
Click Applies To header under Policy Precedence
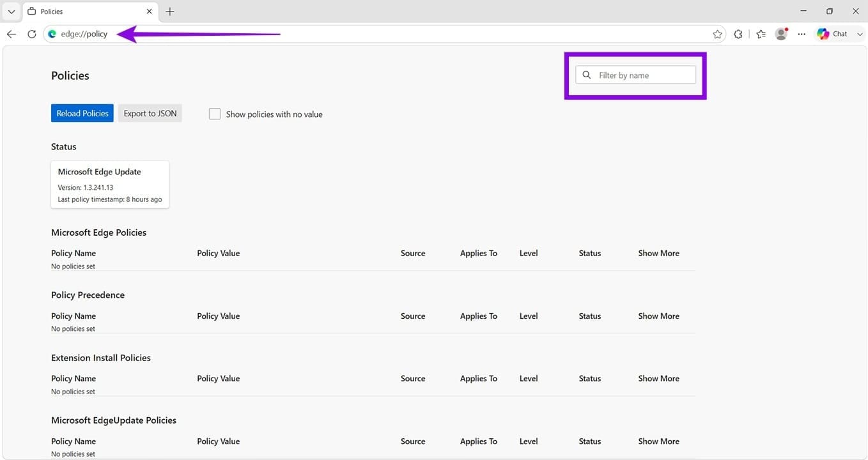(x=479, y=316)
